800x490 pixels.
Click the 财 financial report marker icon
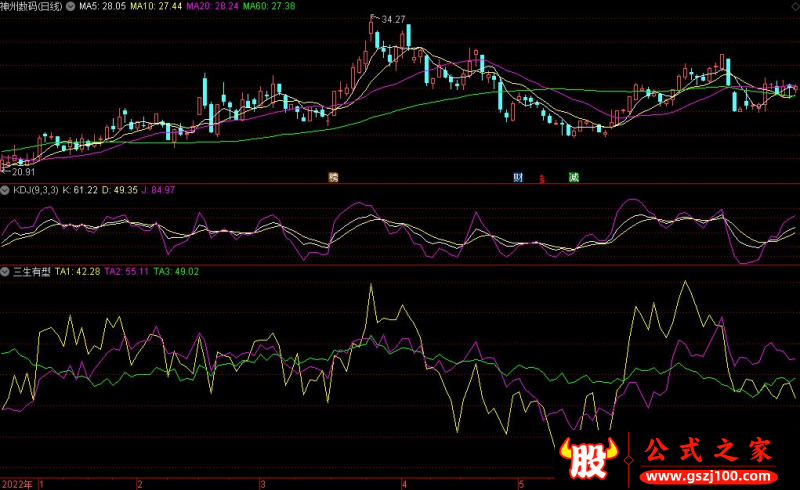click(x=519, y=178)
